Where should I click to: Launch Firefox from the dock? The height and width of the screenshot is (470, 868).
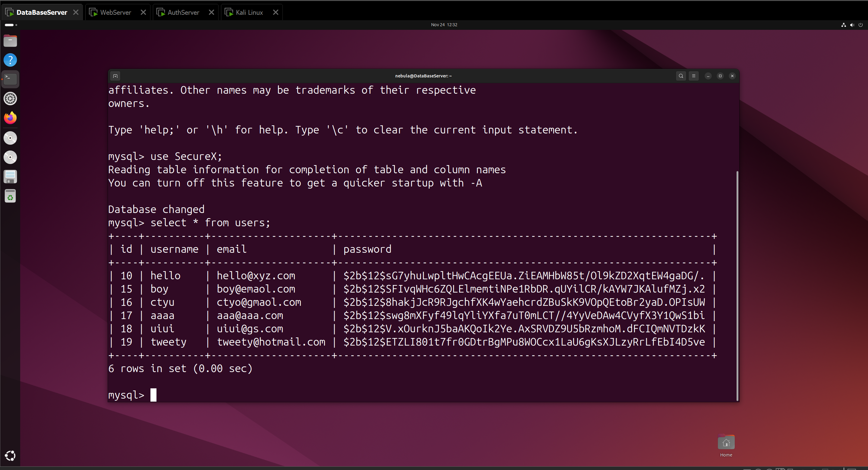pos(10,118)
